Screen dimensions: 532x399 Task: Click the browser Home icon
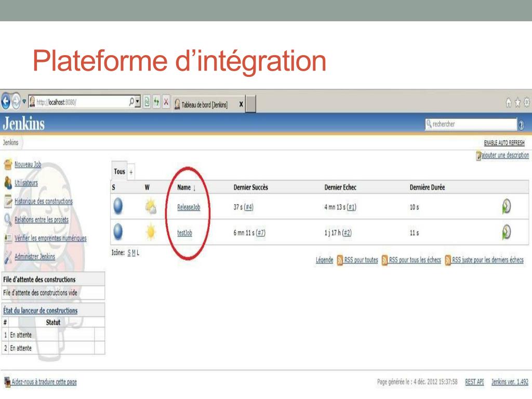point(508,102)
